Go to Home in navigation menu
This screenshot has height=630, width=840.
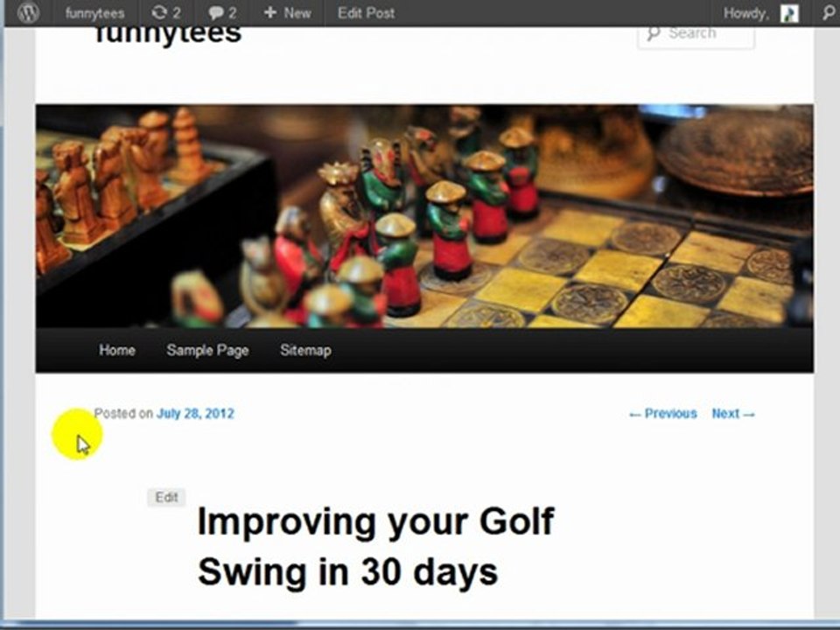tap(116, 350)
